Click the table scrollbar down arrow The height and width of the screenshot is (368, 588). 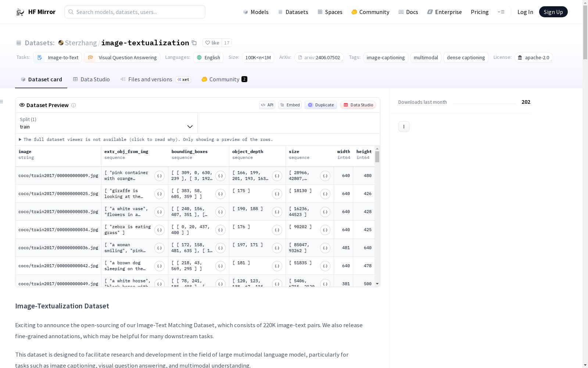point(377,284)
